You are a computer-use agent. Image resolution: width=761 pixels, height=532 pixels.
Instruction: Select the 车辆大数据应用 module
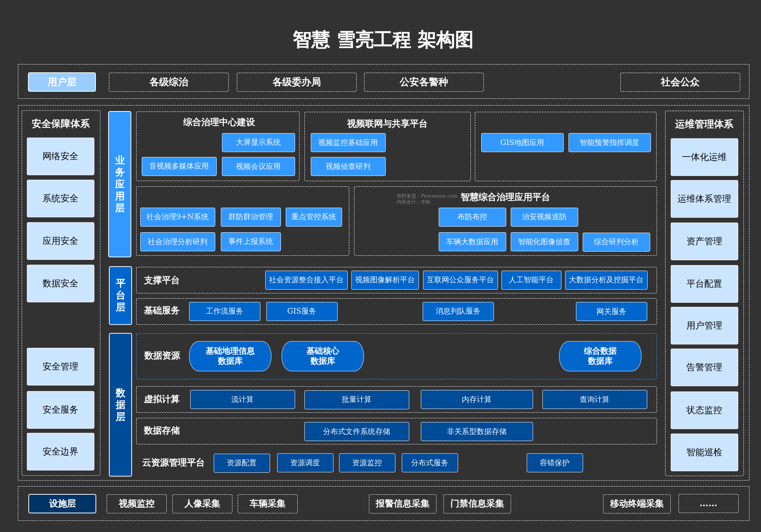[472, 242]
